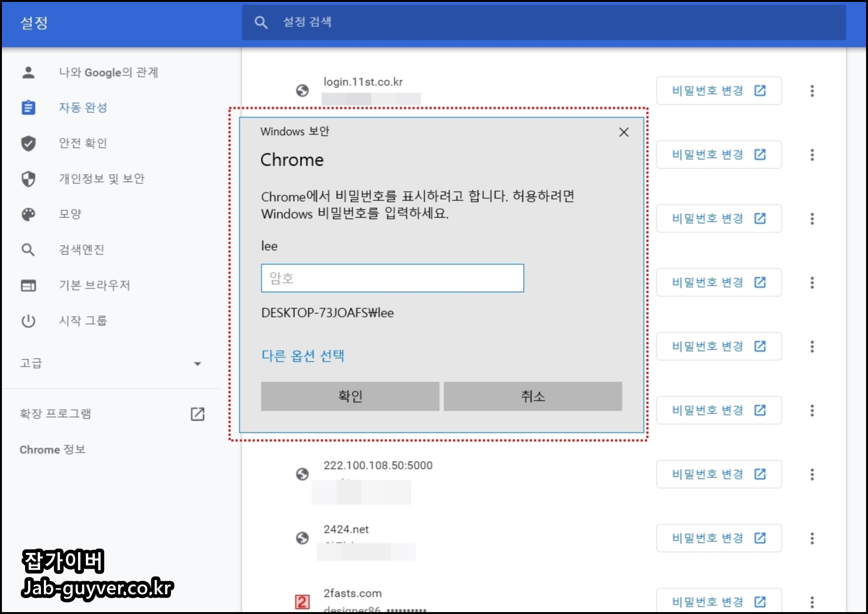This screenshot has width=868, height=614.
Task: Click the power icon for 시작 그룹
Action: 28,320
